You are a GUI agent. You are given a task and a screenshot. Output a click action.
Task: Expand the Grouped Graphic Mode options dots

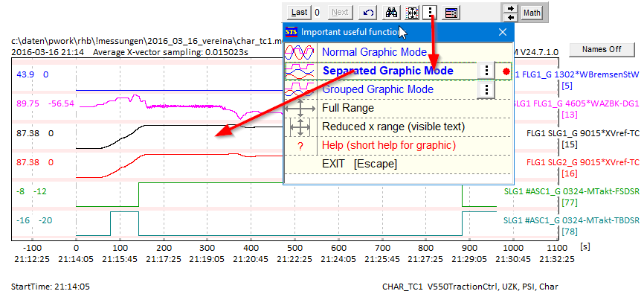pyautogui.click(x=486, y=89)
